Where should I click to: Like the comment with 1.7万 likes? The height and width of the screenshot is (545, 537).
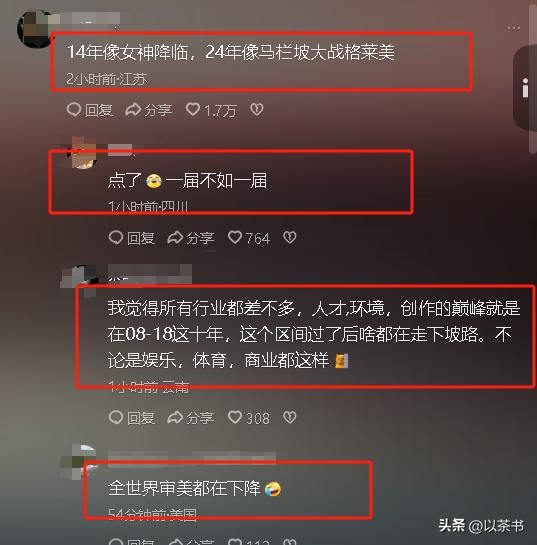[x=211, y=110]
